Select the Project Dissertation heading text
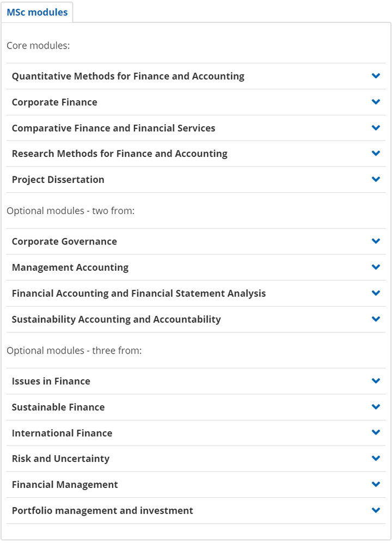Viewport: 392px width, 543px height. [x=58, y=179]
